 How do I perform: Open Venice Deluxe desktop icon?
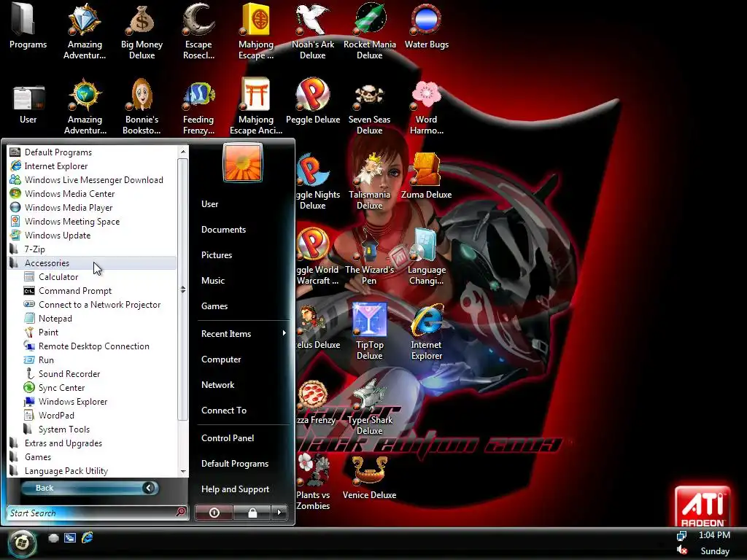369,477
